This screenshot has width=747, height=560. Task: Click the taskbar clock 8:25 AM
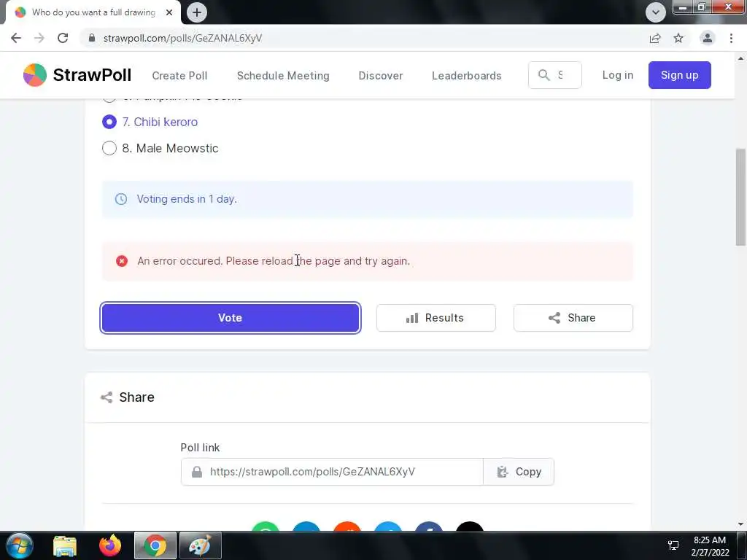(709, 540)
